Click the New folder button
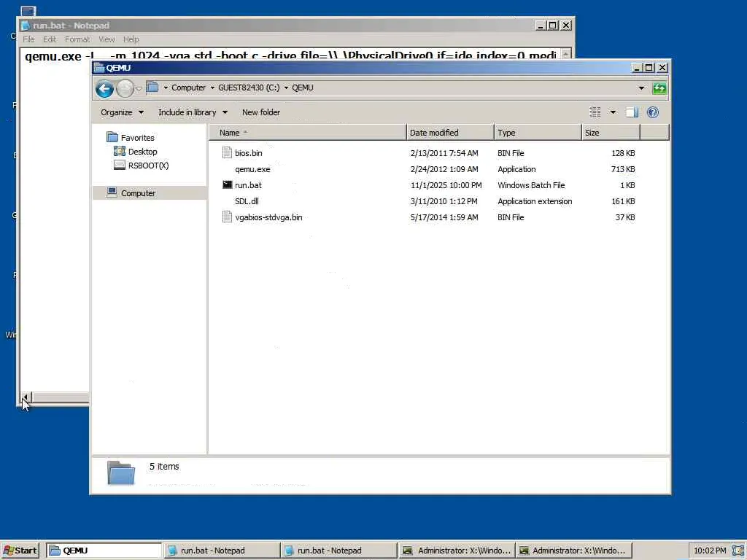This screenshot has height=560, width=747. tap(261, 112)
